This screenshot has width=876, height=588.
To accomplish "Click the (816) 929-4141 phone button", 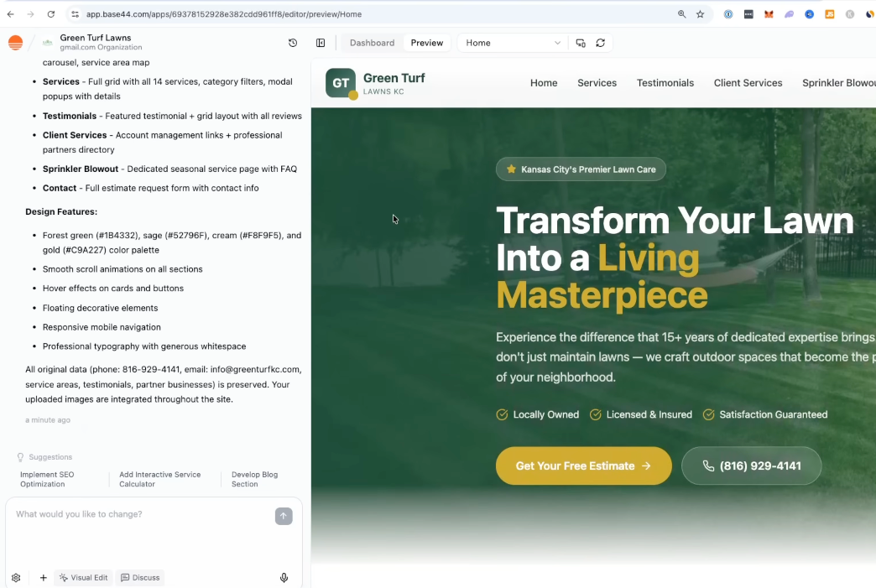I will 751,465.
